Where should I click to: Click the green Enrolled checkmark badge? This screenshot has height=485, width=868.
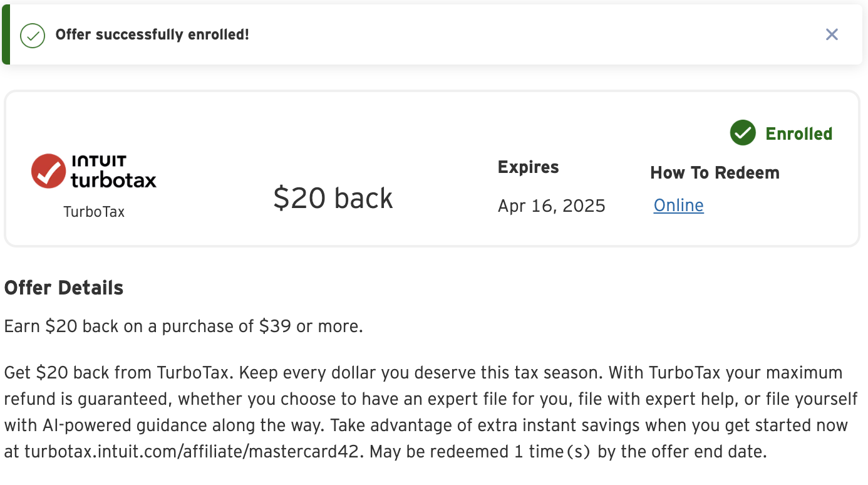[x=743, y=133]
